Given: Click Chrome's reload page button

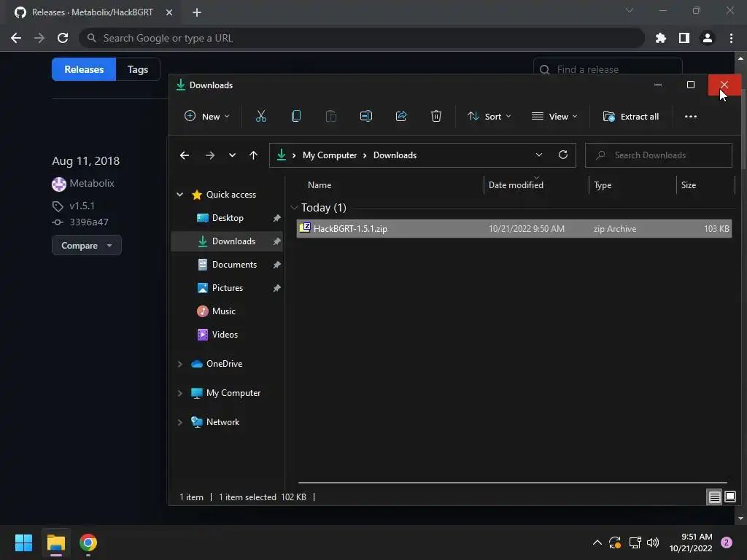Looking at the screenshot, I should pyautogui.click(x=63, y=38).
